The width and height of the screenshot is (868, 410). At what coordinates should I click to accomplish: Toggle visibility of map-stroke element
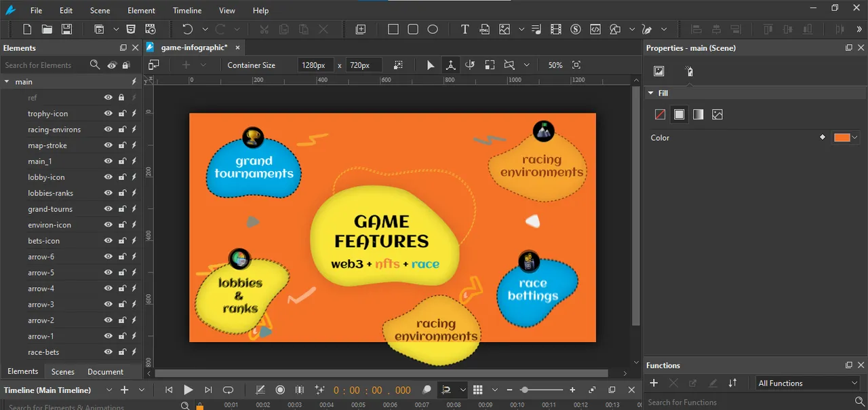108,145
